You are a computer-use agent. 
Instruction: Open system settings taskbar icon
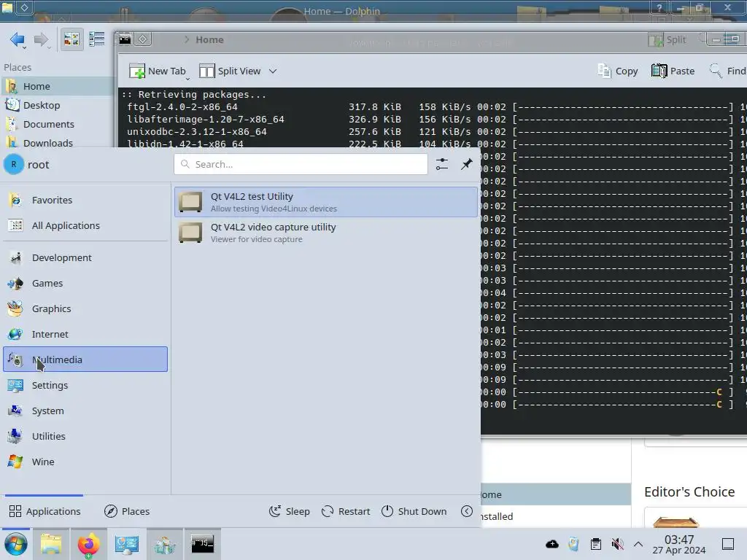tap(127, 544)
